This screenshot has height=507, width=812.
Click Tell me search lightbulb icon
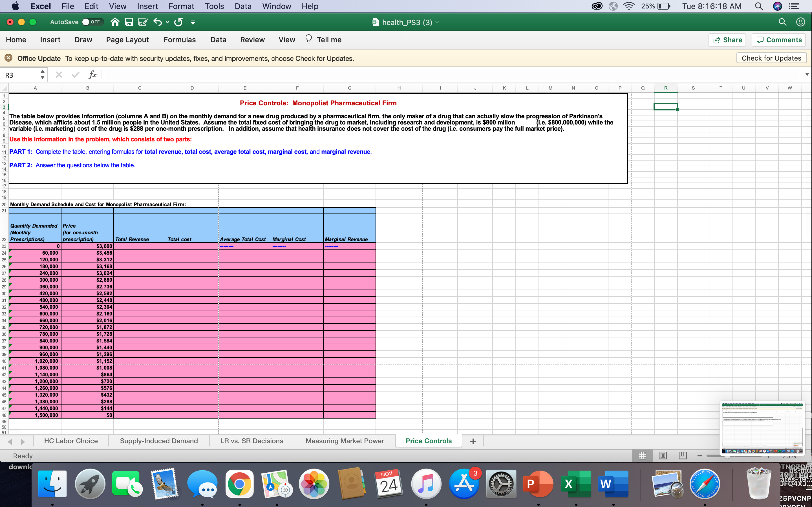(x=308, y=39)
